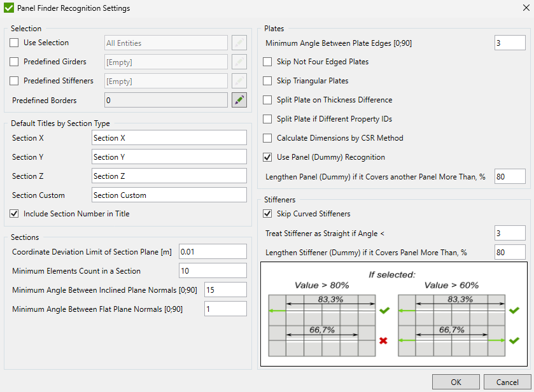Click the pencil icon beside Predefined Girders
Screen dimensions: 534x392
[x=239, y=62]
